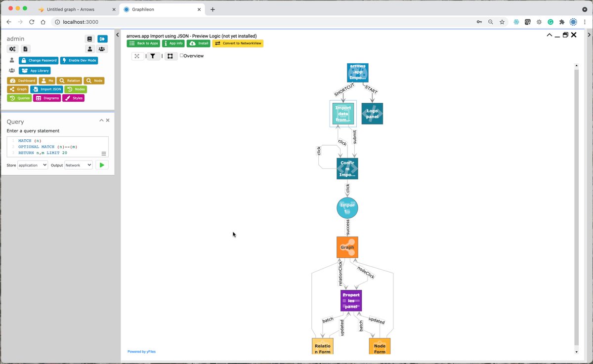The width and height of the screenshot is (593, 364).
Task: Select the Node Form node
Action: [380, 346]
